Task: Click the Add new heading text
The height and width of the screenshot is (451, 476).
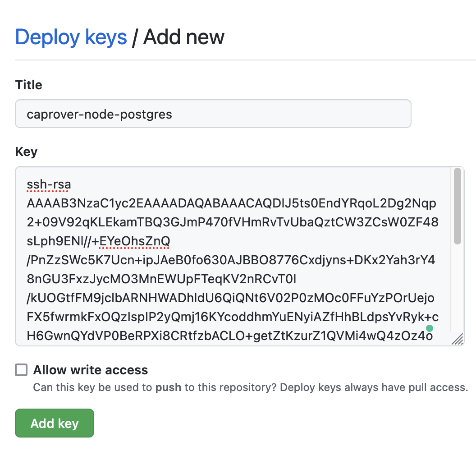Action: tap(183, 37)
